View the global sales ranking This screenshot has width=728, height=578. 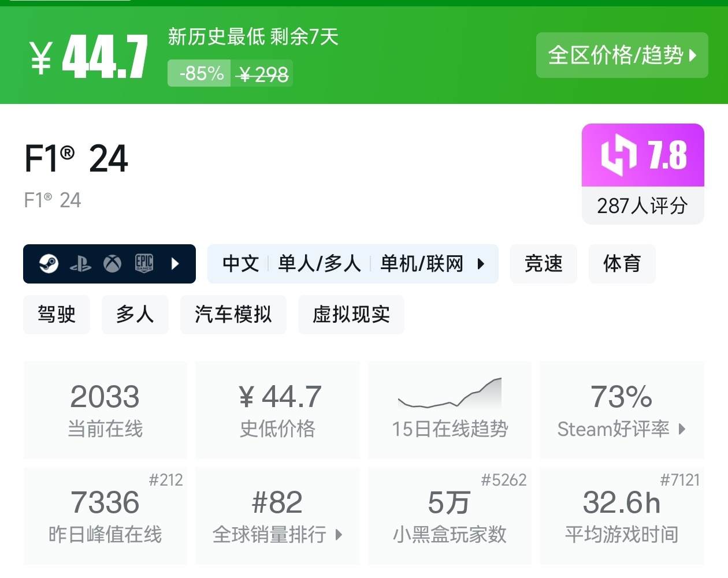tap(277, 516)
